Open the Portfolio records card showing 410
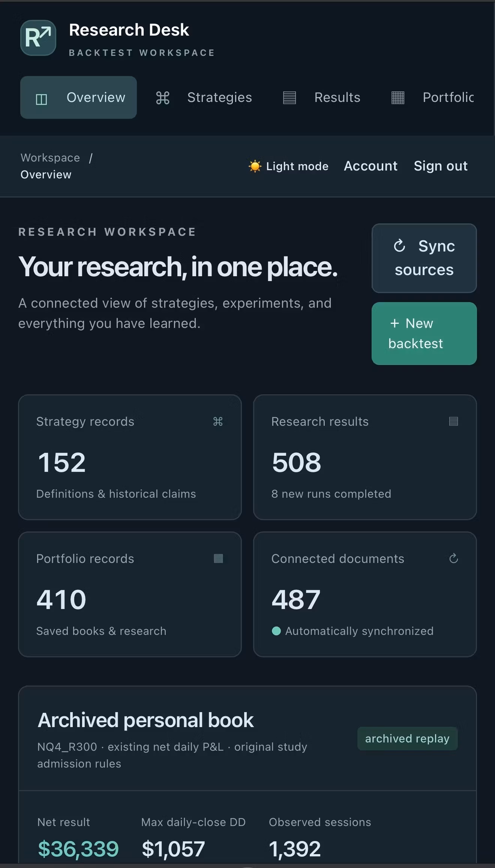495x868 pixels. [130, 594]
